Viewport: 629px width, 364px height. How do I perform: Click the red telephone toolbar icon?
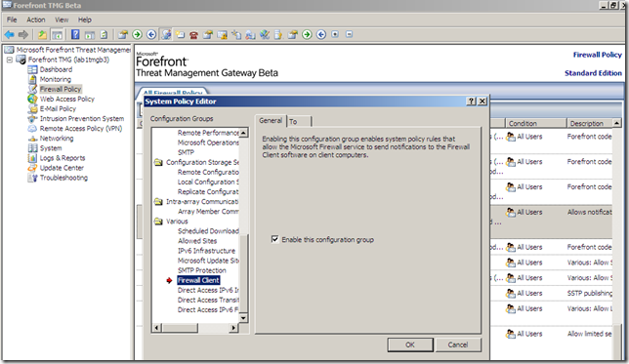(193, 35)
